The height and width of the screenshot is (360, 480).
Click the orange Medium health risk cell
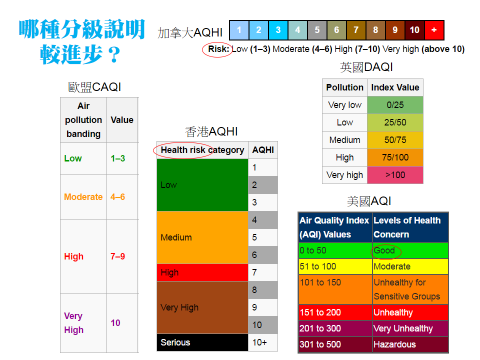point(202,237)
